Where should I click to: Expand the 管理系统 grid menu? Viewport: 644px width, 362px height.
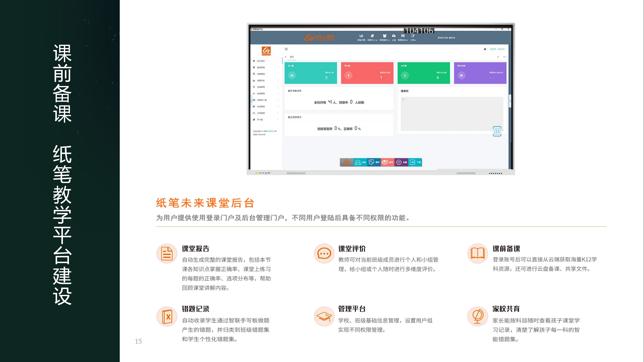403,37
